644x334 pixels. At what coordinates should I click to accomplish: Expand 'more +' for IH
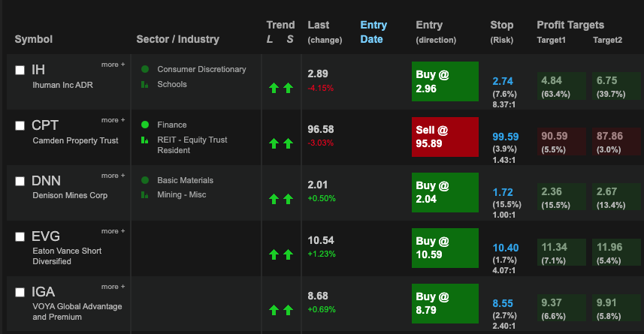(113, 65)
